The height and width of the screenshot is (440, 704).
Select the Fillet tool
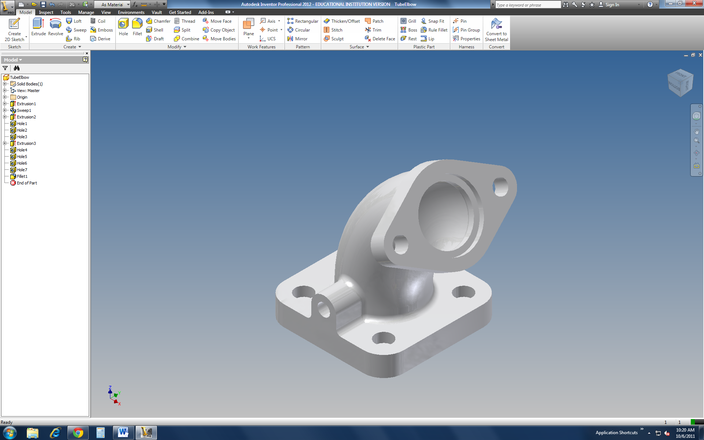[137, 27]
